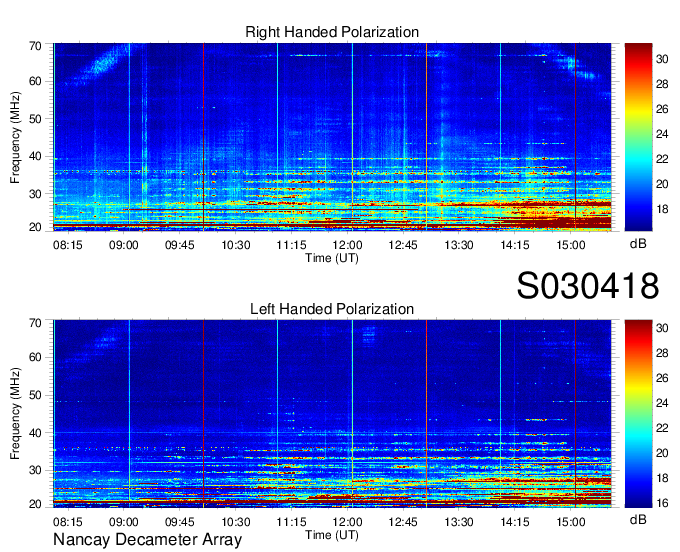
Task: Click the 20 MHz tick of Left Handed plot
Action: (35, 504)
